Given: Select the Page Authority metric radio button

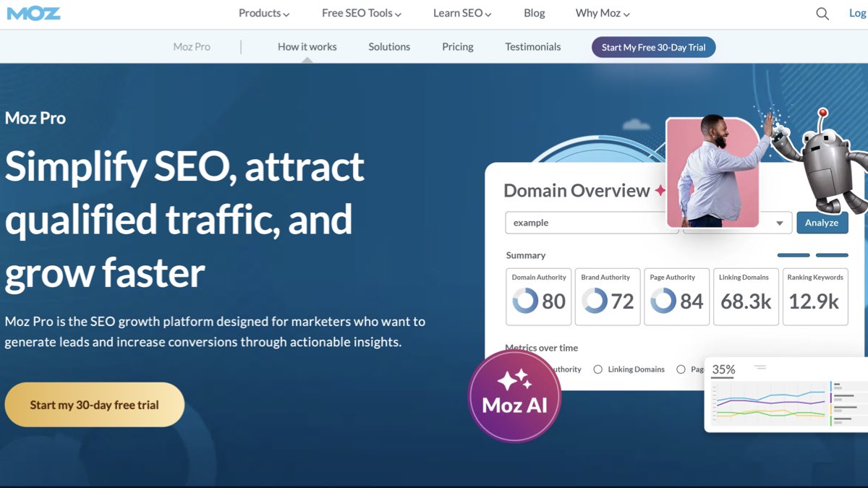Looking at the screenshot, I should [x=681, y=369].
